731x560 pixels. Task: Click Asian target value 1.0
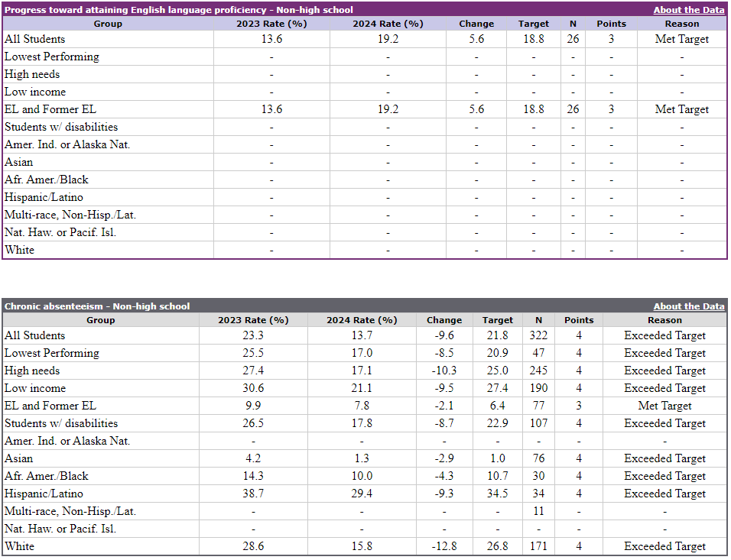498,458
